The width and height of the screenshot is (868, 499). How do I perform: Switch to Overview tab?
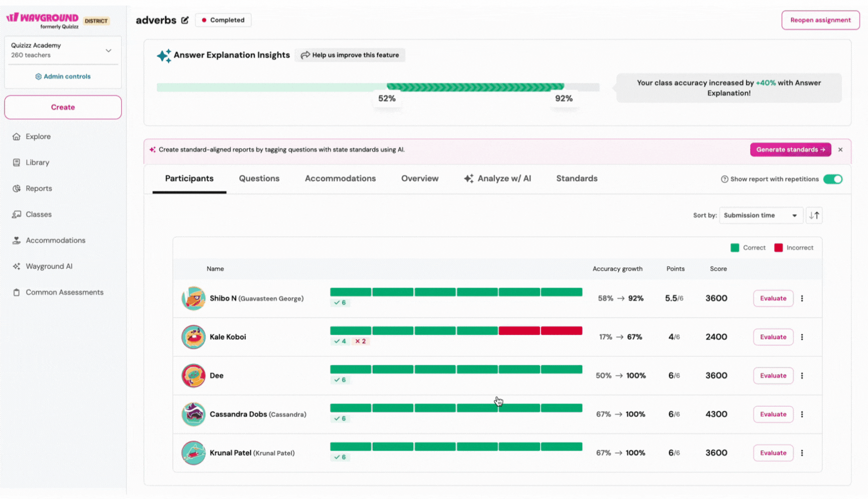[420, 178]
